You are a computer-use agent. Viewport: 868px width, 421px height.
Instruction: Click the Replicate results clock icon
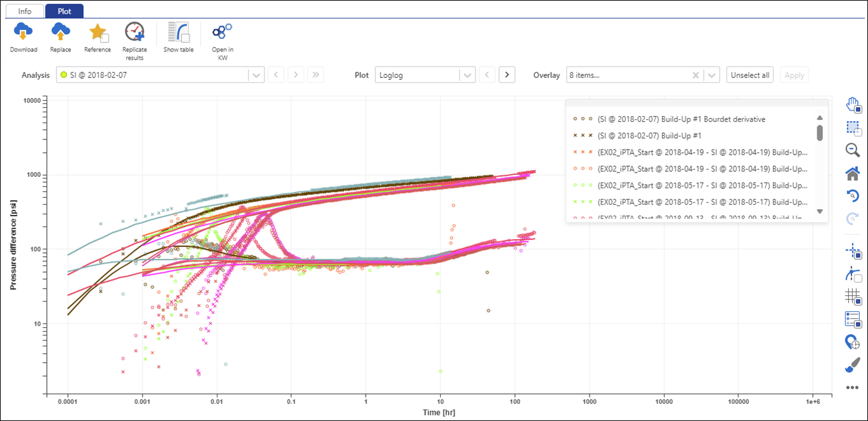[134, 32]
